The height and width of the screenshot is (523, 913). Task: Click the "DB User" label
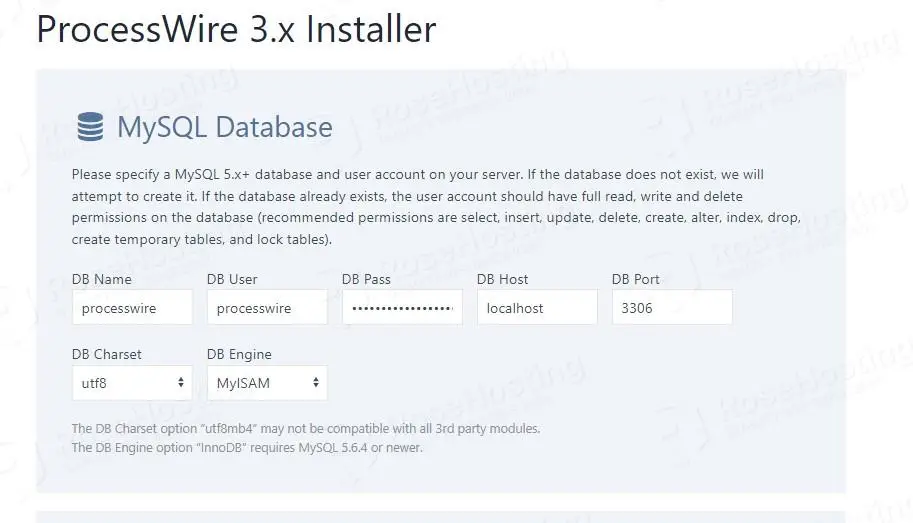[232, 279]
